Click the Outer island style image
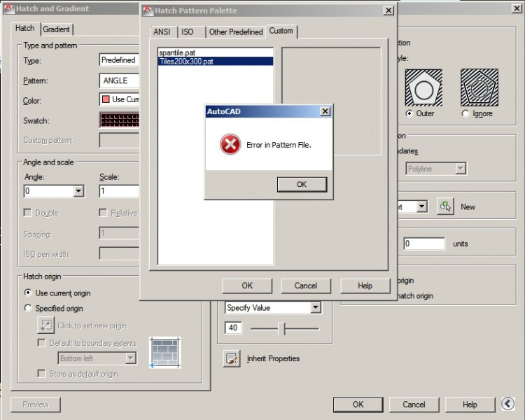Image resolution: width=525 pixels, height=420 pixels. (x=423, y=87)
